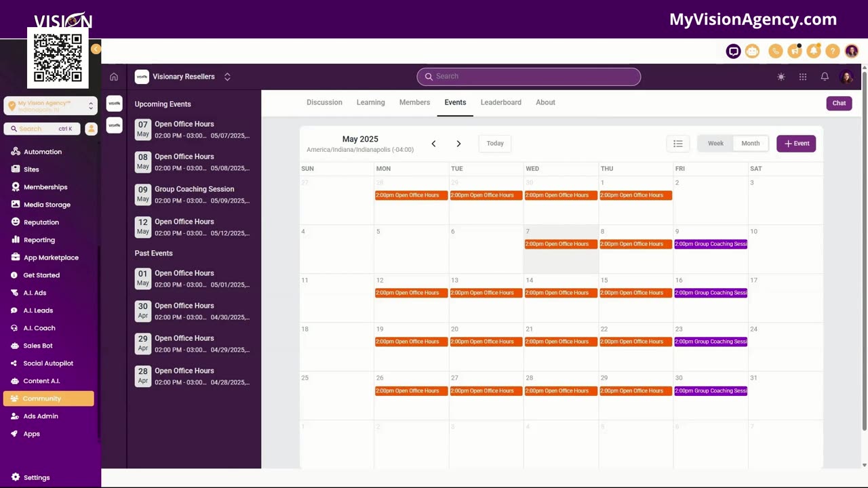This screenshot has width=868, height=488.
Task: Click the outlined bell in community header
Action: 825,77
